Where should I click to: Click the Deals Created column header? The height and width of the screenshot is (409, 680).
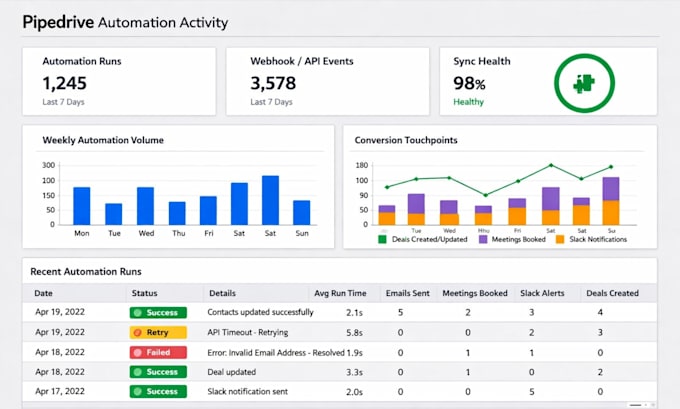click(612, 293)
